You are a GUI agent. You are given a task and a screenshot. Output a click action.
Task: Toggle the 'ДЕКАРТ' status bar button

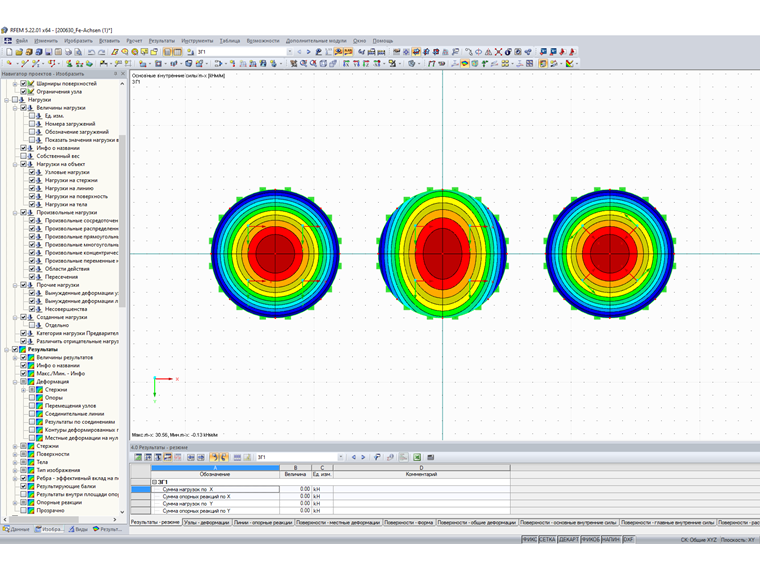(568, 539)
